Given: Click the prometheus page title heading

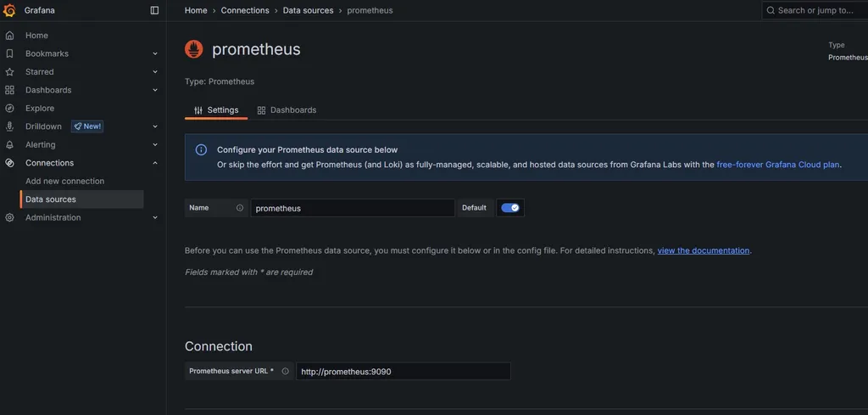Looking at the screenshot, I should pos(256,49).
